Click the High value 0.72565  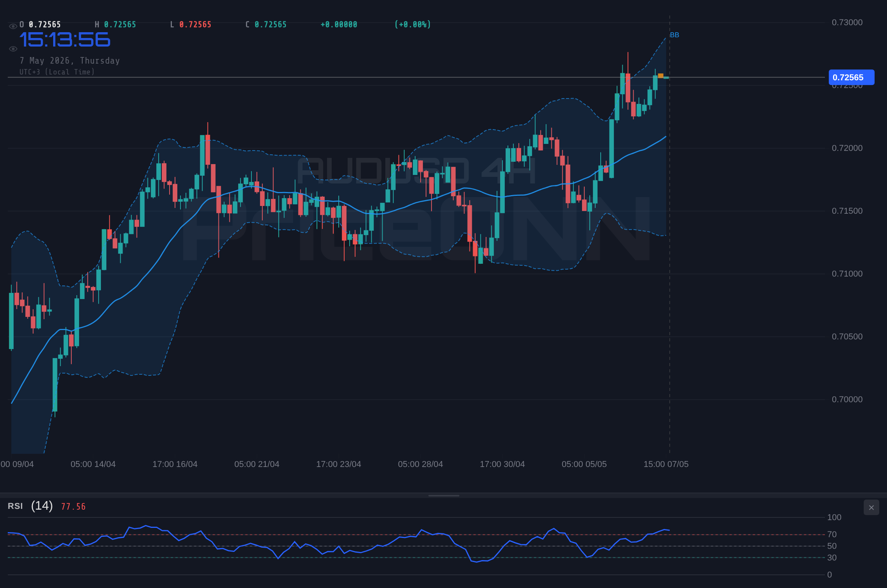tap(120, 24)
